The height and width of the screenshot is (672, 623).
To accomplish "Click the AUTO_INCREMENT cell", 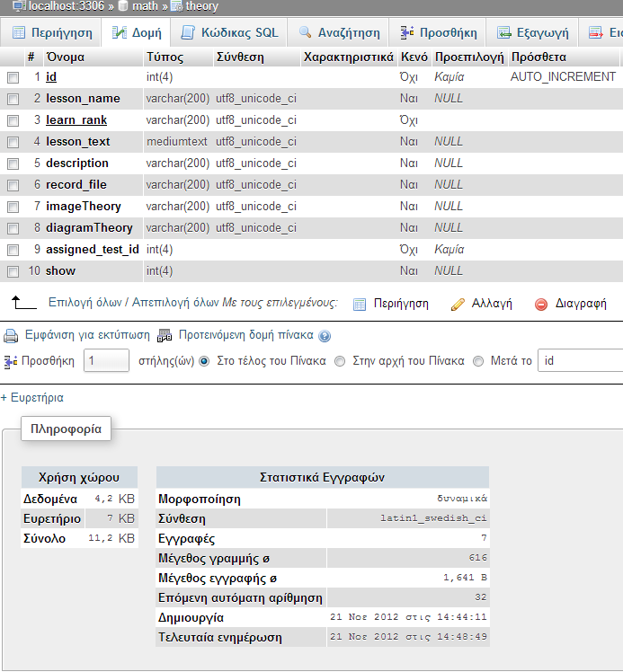I will 563,76.
